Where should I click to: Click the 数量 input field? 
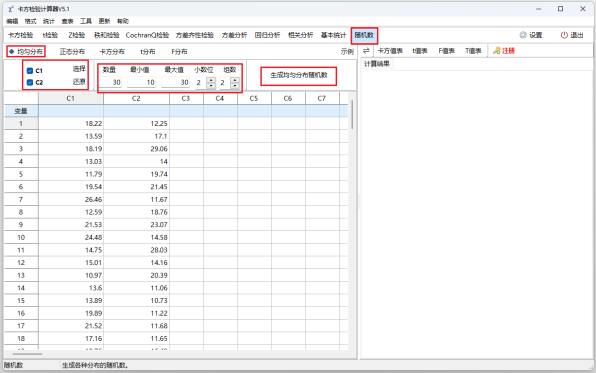click(111, 82)
